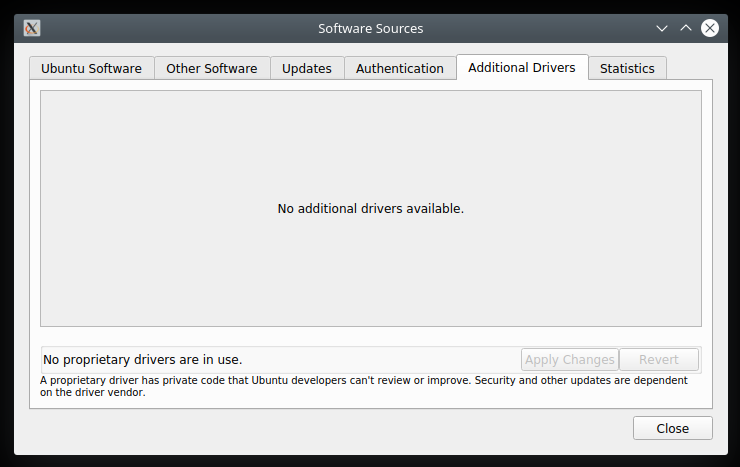
Task: Close window using the title bar X
Action: point(710,28)
